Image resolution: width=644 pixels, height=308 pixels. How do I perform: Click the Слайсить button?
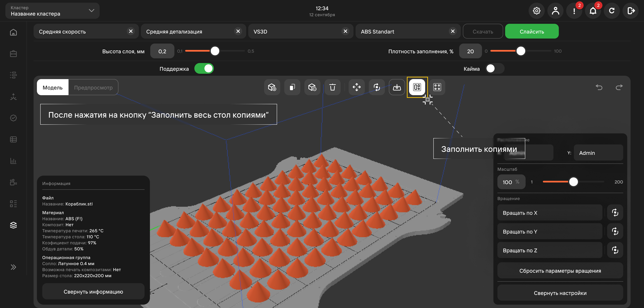[x=532, y=31]
